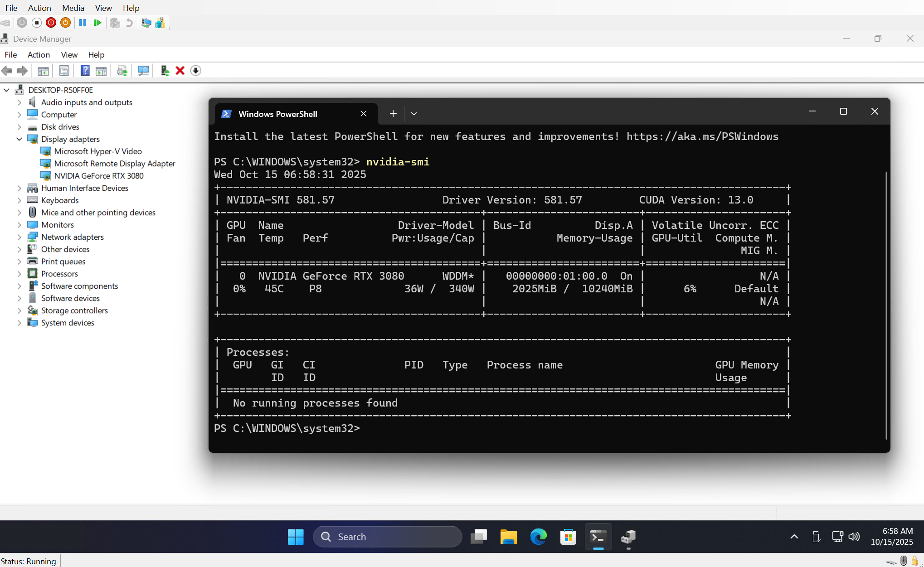
Task: Open the Media menu
Action: (73, 8)
